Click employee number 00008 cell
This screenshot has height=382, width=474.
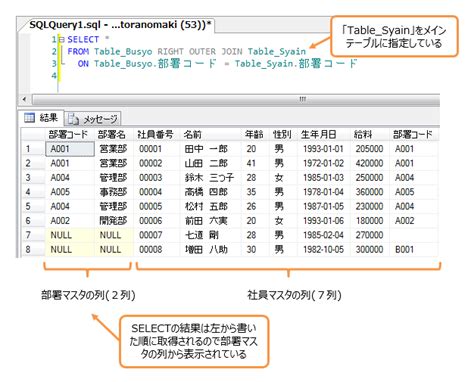tap(157, 249)
